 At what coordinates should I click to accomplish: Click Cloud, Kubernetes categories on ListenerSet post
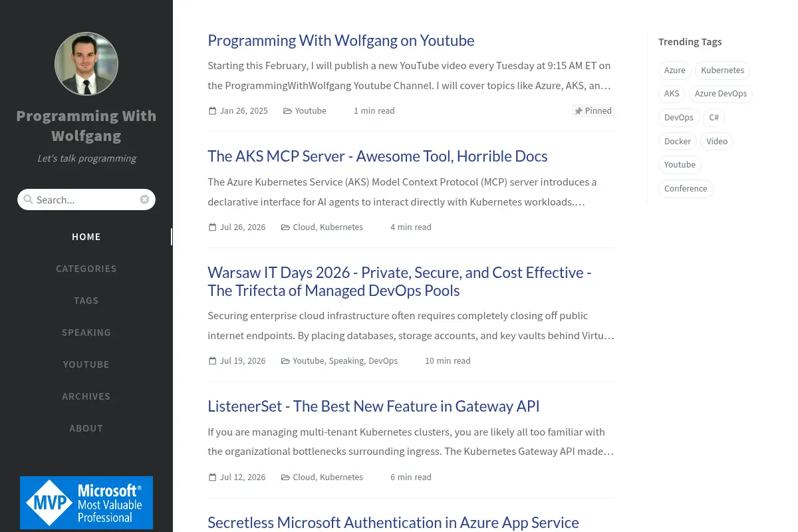328,477
